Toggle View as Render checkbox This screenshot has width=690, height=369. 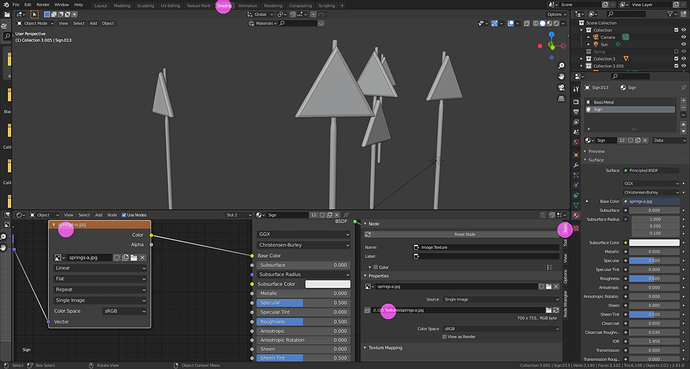[444, 337]
